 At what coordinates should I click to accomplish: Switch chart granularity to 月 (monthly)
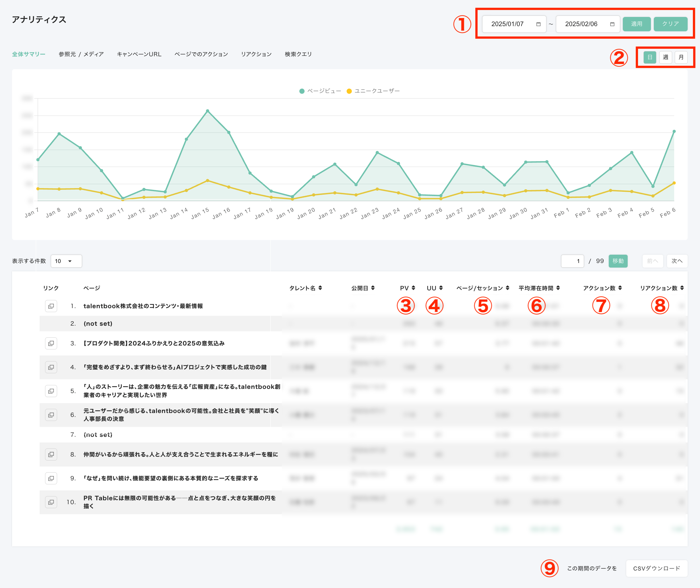click(681, 57)
